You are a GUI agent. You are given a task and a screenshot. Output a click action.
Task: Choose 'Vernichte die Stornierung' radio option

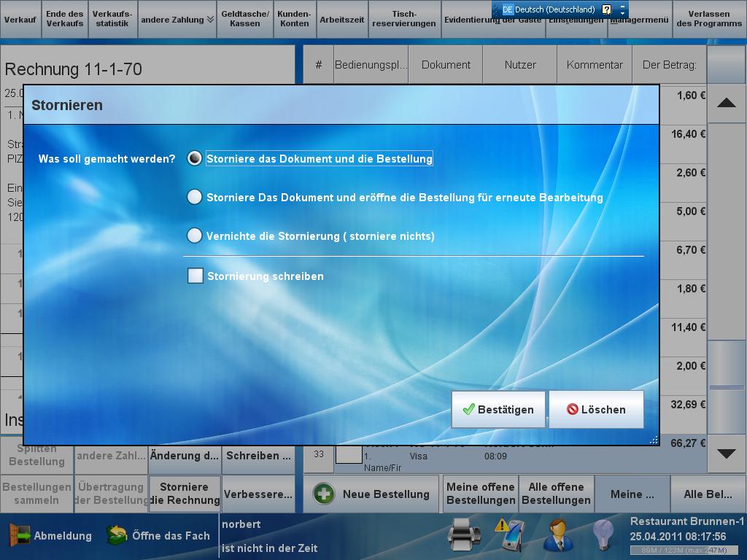(195, 236)
